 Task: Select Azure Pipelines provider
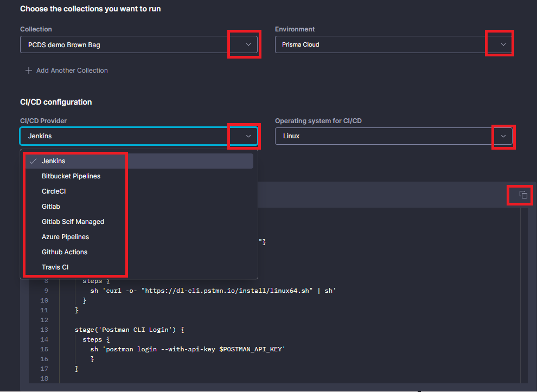click(x=65, y=237)
